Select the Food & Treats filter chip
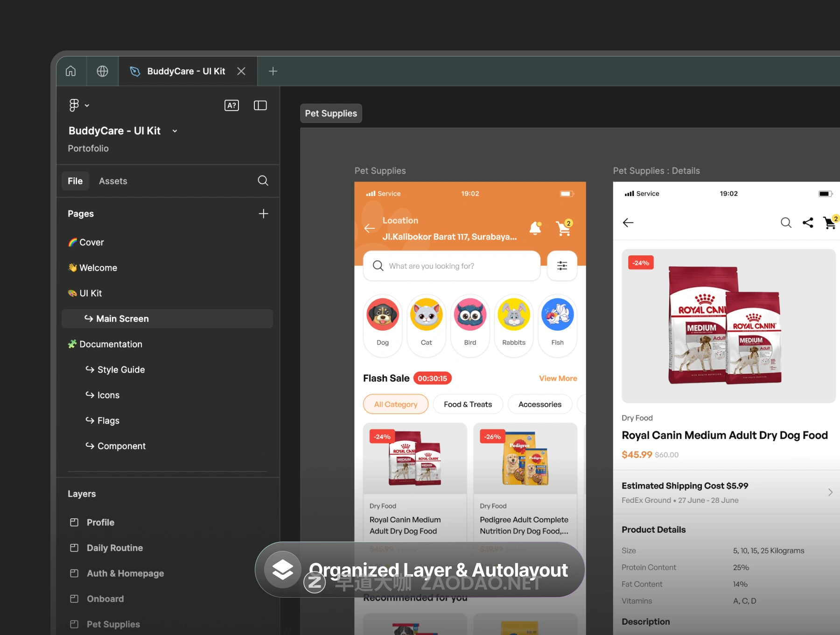Image resolution: width=840 pixels, height=635 pixels. (468, 404)
